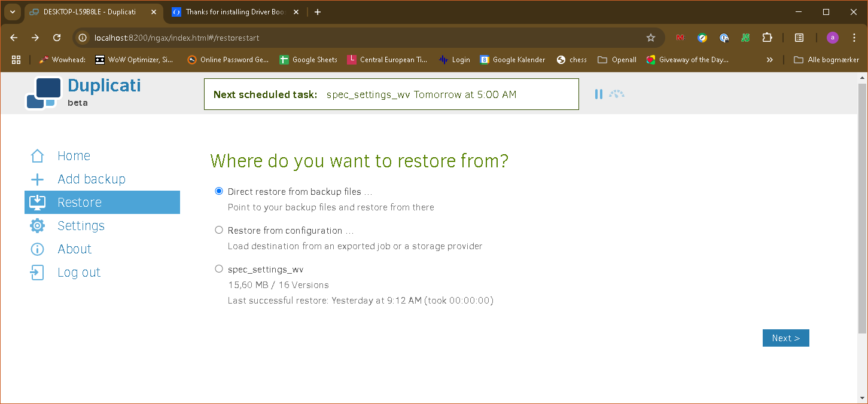Open the chess bookmark
Image resolution: width=868 pixels, height=404 pixels.
(572, 60)
